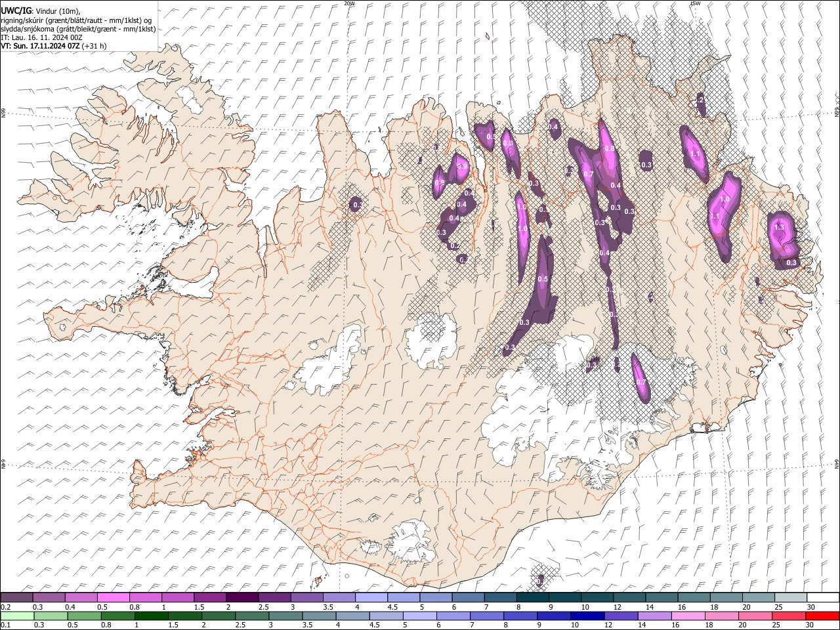Click the darkest purple swatch labeled 2 in upper legend row
The height and width of the screenshot is (630, 840).
tap(242, 597)
